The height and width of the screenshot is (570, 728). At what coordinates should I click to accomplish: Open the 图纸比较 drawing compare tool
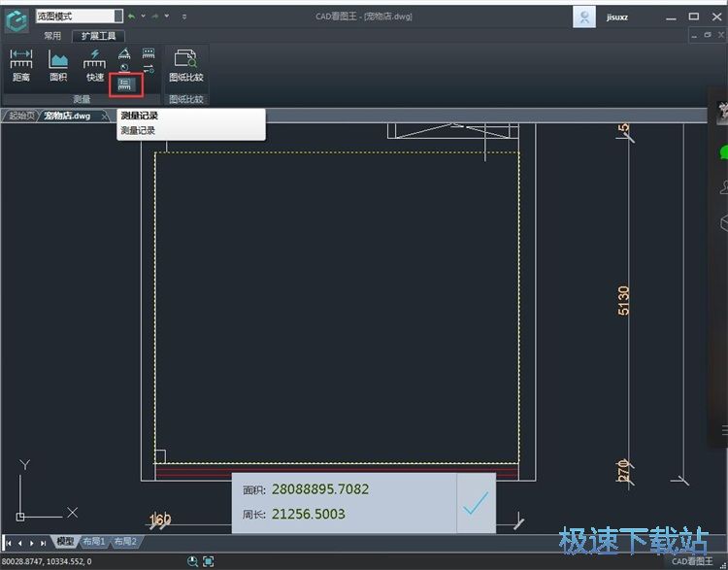185,66
